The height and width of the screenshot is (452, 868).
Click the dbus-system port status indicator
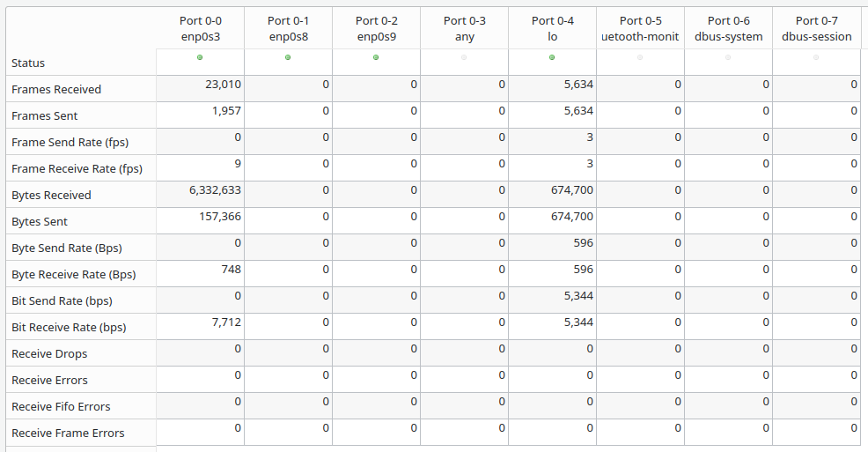point(728,57)
